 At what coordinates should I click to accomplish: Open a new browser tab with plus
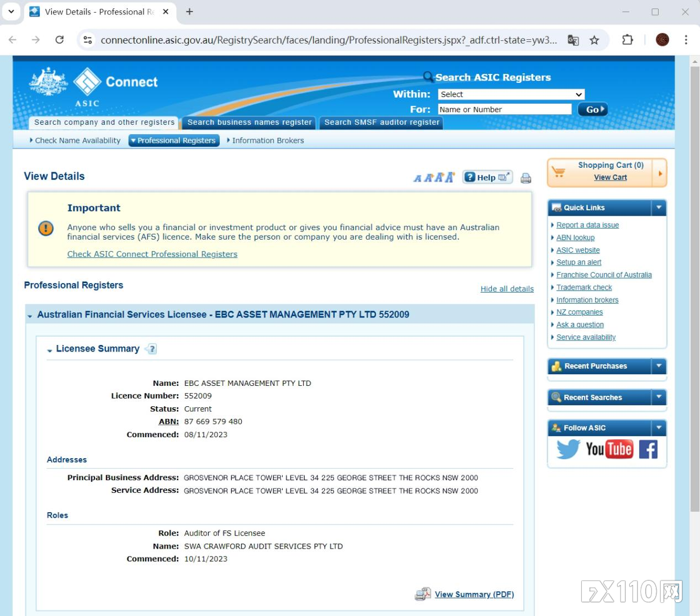click(x=189, y=12)
